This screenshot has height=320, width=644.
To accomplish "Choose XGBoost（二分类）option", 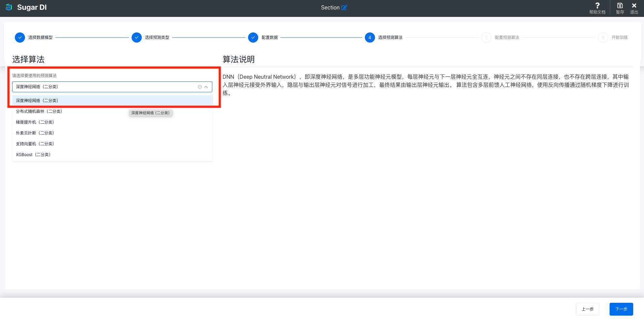I will point(112,155).
